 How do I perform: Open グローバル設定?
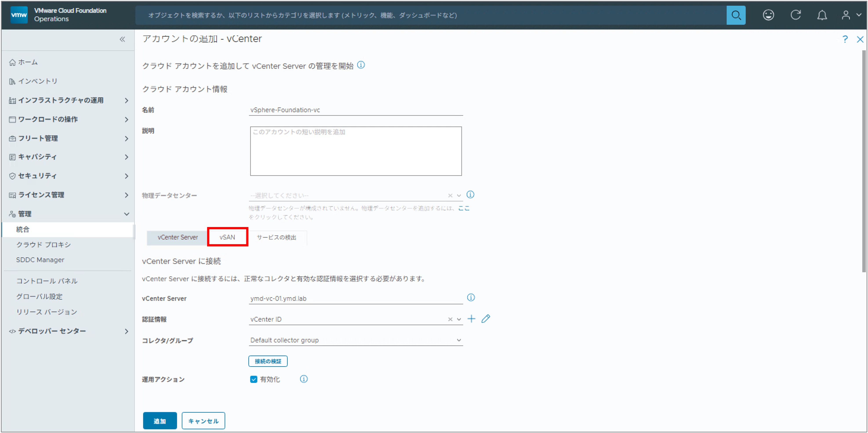[39, 297]
